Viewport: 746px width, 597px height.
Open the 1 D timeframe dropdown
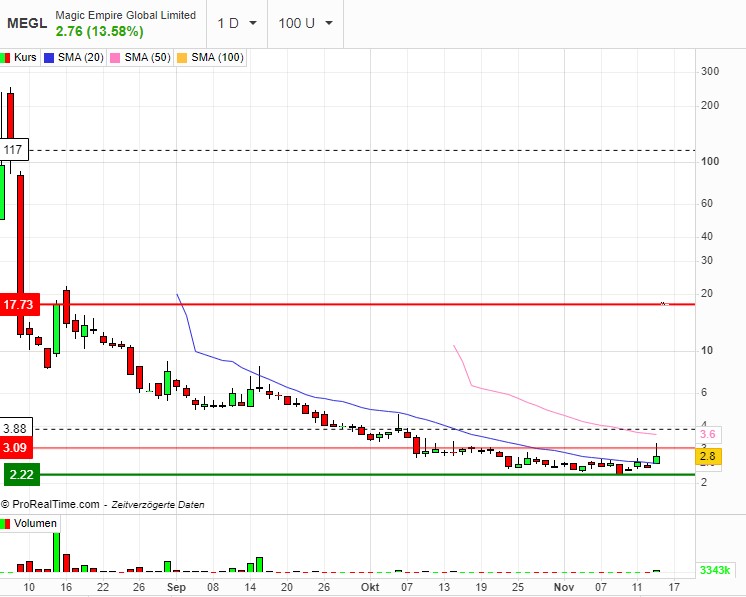(237, 23)
